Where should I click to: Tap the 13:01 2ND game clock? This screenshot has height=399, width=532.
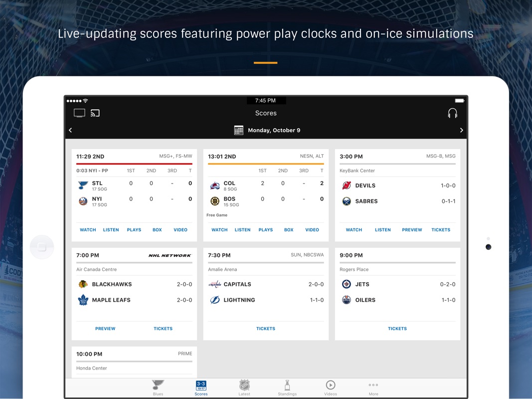click(222, 157)
